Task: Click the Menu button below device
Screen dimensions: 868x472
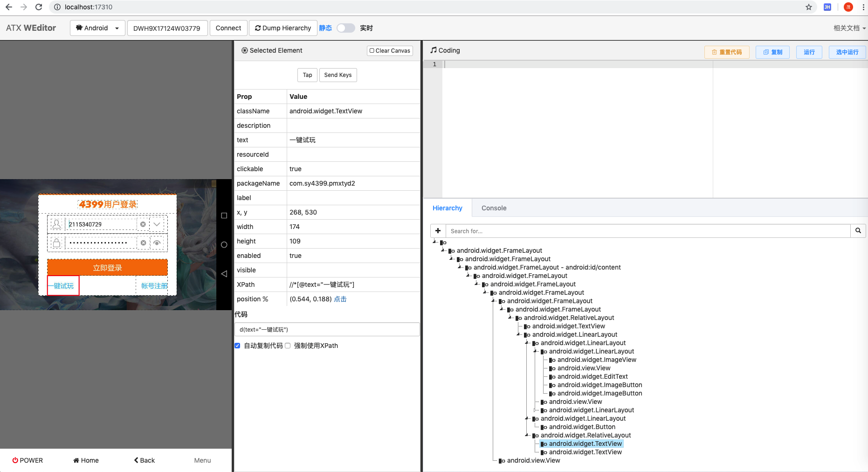Action: [202, 460]
